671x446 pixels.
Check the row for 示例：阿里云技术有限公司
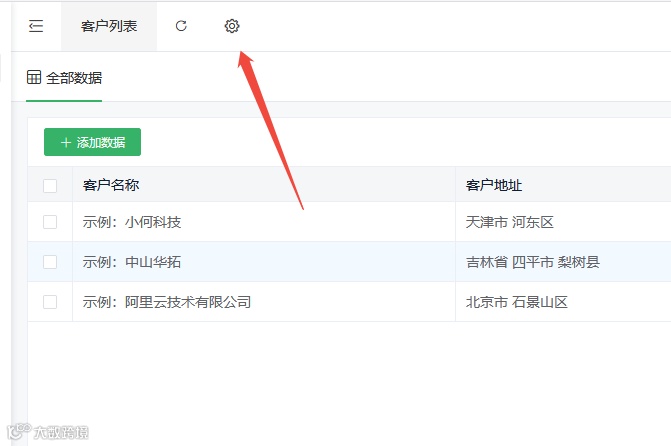pos(50,302)
